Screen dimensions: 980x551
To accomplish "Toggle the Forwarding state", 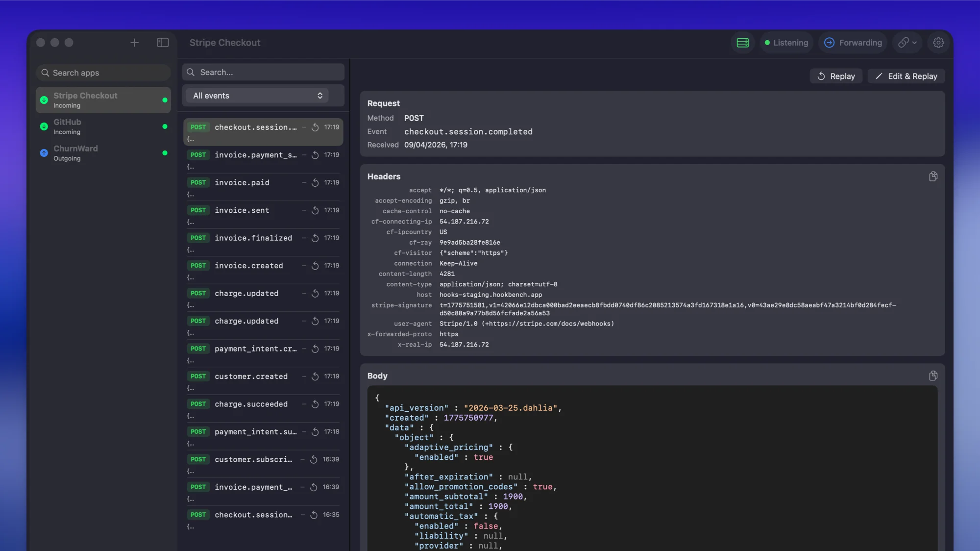I will (853, 43).
